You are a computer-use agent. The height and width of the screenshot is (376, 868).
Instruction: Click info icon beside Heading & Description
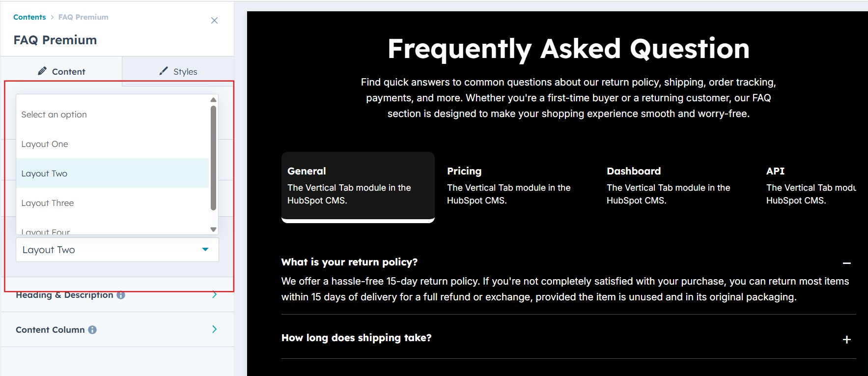click(x=121, y=295)
